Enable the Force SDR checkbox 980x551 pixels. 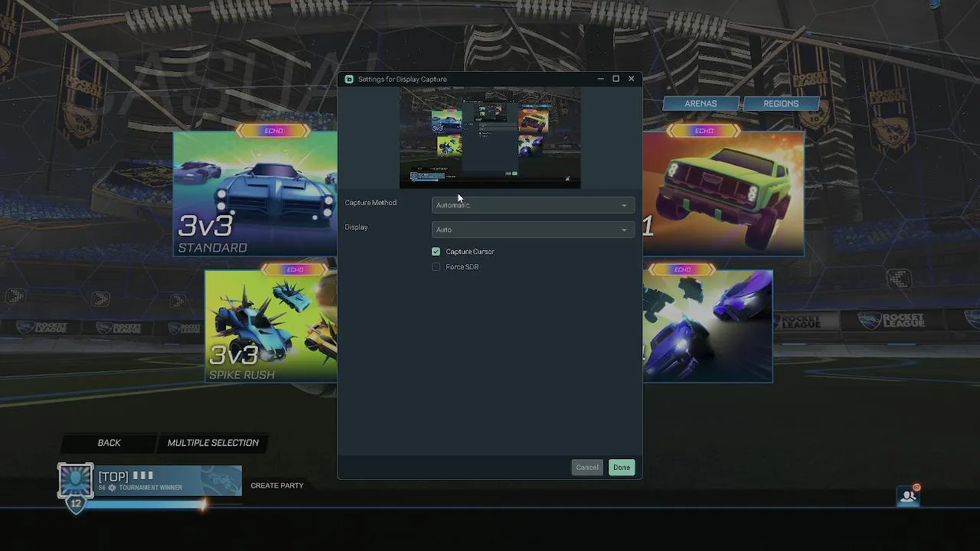pos(436,267)
